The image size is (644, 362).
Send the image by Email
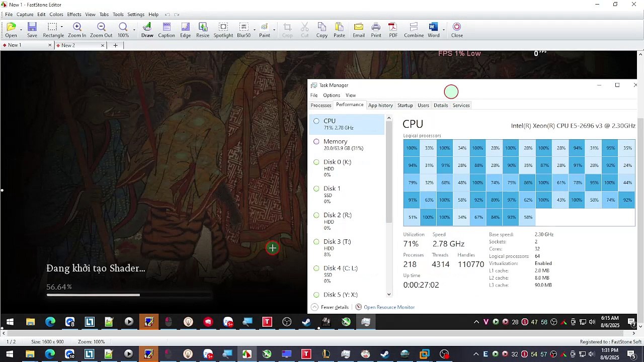point(359,30)
